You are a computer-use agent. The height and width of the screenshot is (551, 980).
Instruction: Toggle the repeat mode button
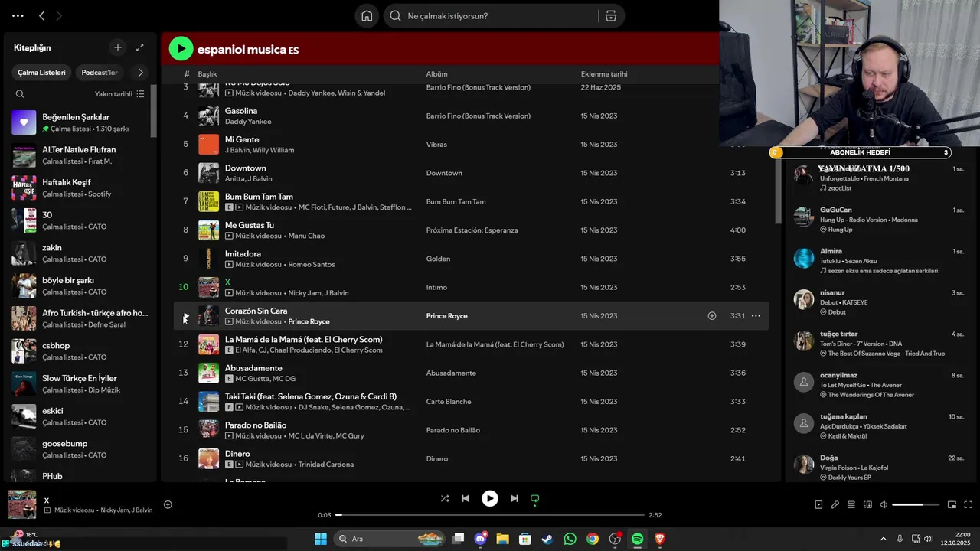click(535, 498)
